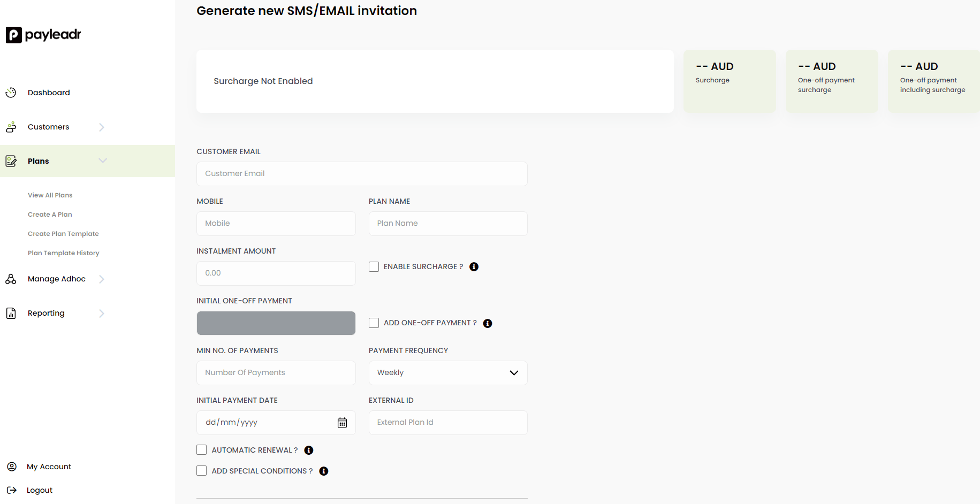Select My Account in the sidebar
The height and width of the screenshot is (504, 980).
coord(49,467)
